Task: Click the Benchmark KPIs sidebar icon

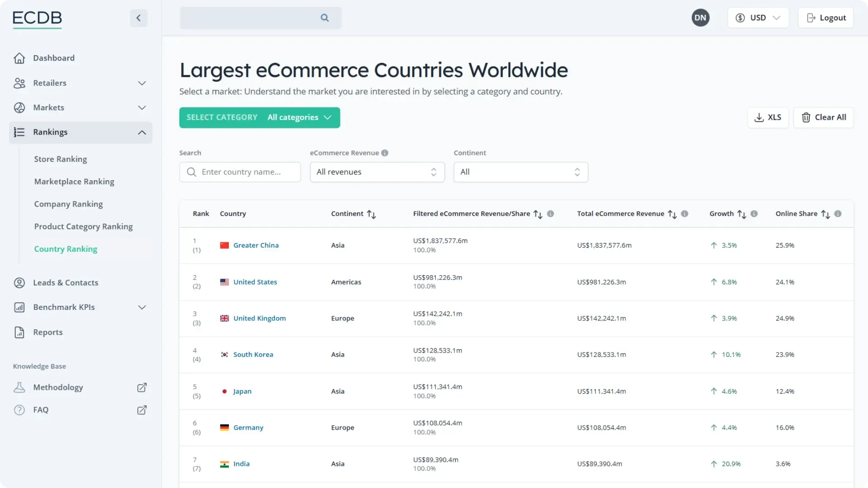Action: (19, 307)
